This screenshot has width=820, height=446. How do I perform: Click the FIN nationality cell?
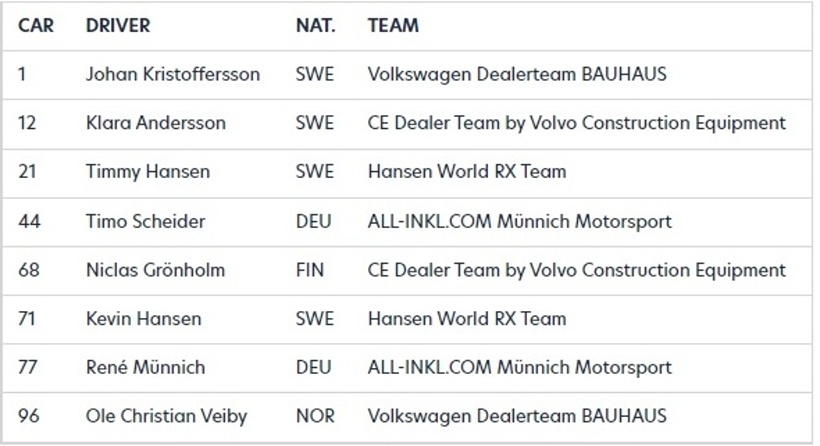(x=310, y=270)
